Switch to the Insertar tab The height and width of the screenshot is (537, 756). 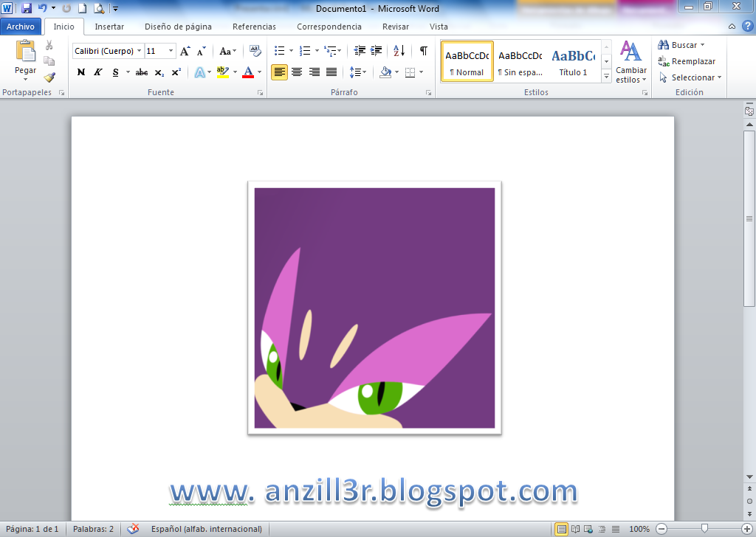pos(109,27)
